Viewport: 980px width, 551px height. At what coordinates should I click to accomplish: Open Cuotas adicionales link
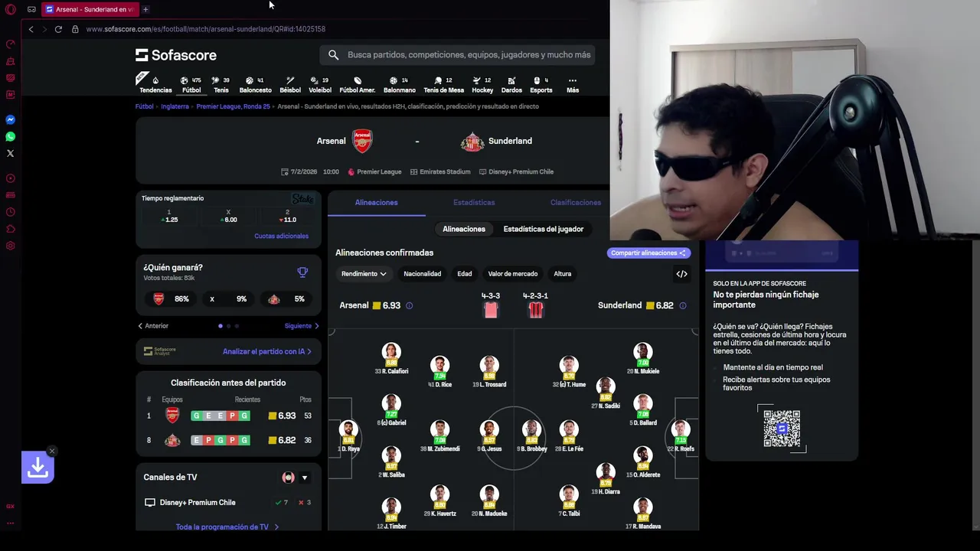tap(281, 236)
